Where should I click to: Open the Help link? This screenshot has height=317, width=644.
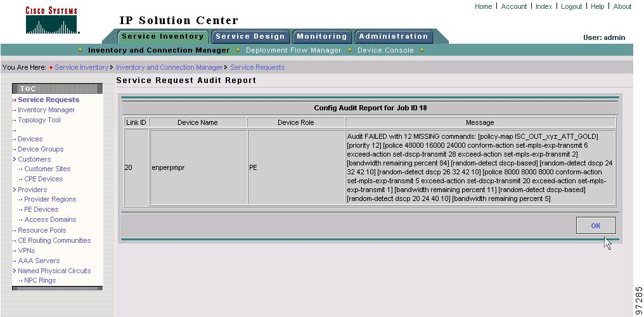(x=598, y=6)
